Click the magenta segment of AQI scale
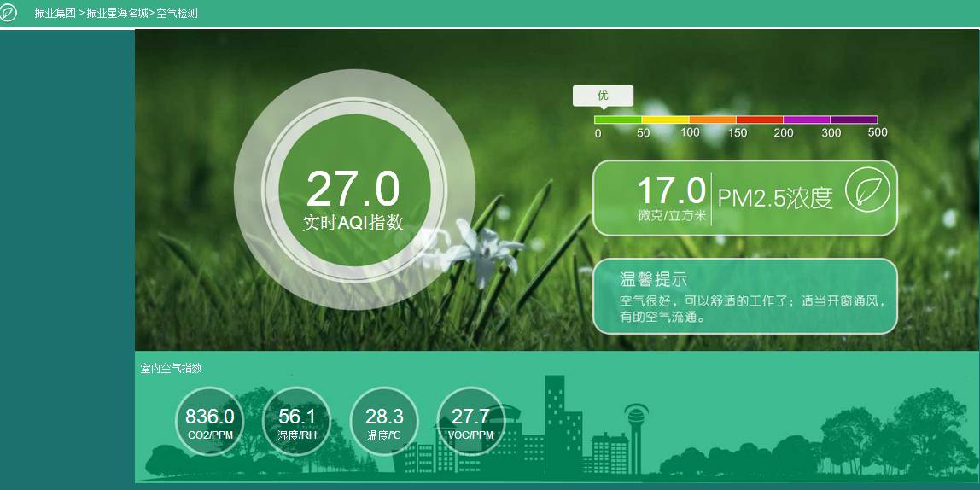980x490 pixels. (x=807, y=120)
